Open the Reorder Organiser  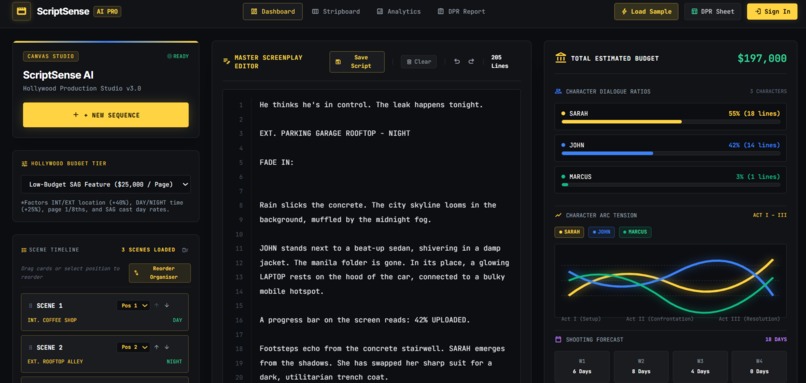click(160, 273)
